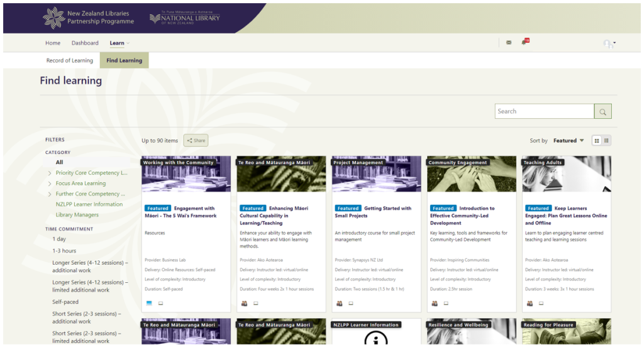Open Priority Core Competency category link
644x347 pixels.
point(92,173)
